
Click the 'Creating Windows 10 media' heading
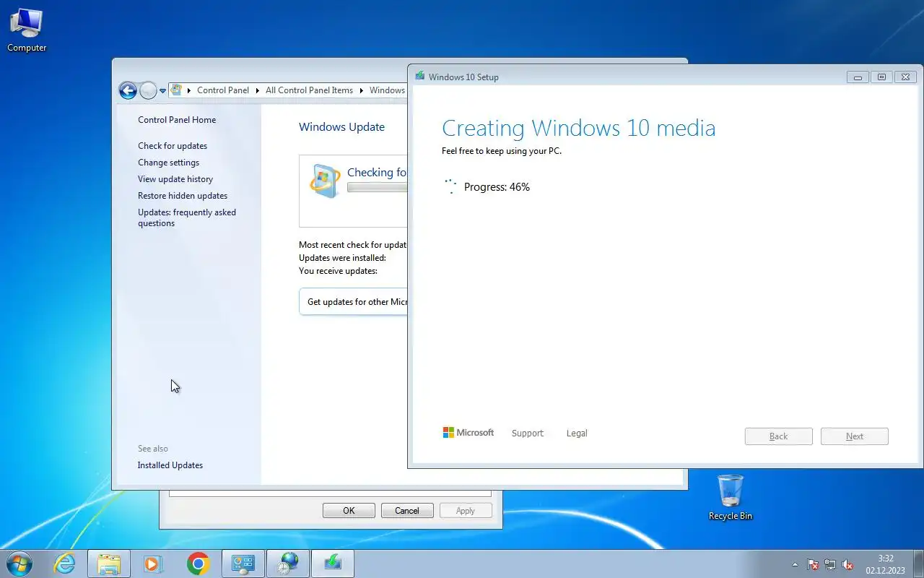click(x=579, y=128)
